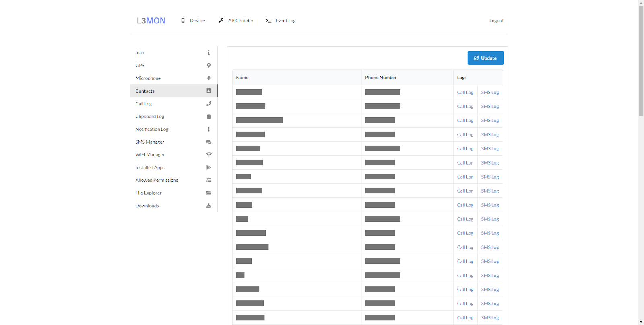Open Event Log in top navigation
Image resolution: width=644 pixels, height=325 pixels.
pos(281,21)
